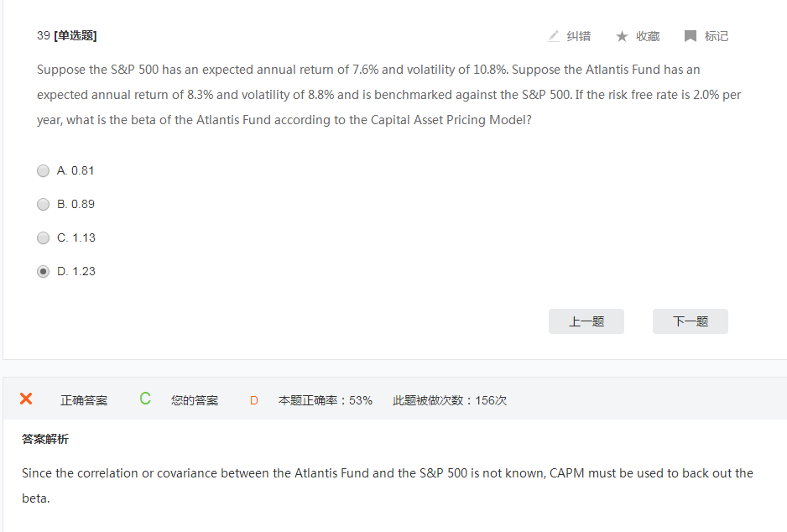
Task: Go to previous question with 上一题
Action: [x=586, y=321]
